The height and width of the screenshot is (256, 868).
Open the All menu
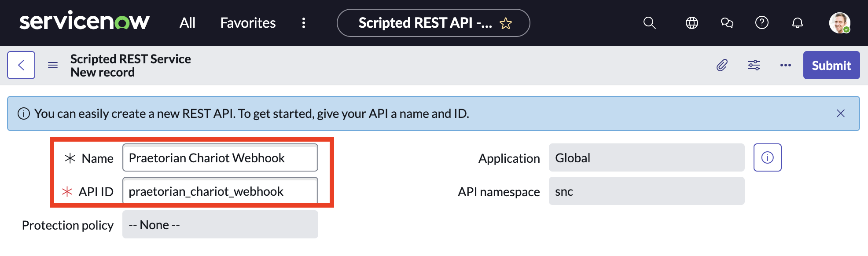click(x=188, y=23)
